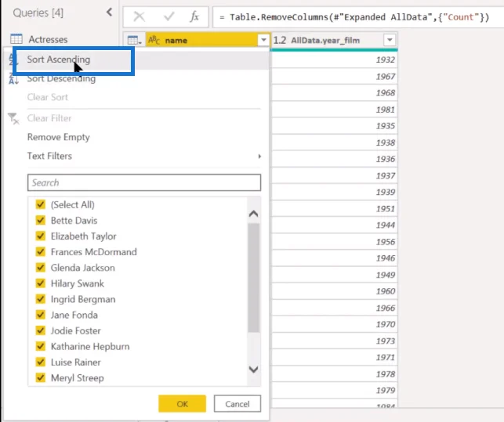This screenshot has width=504, height=422.
Task: Click into the Search box of the filter list
Action: click(x=144, y=182)
